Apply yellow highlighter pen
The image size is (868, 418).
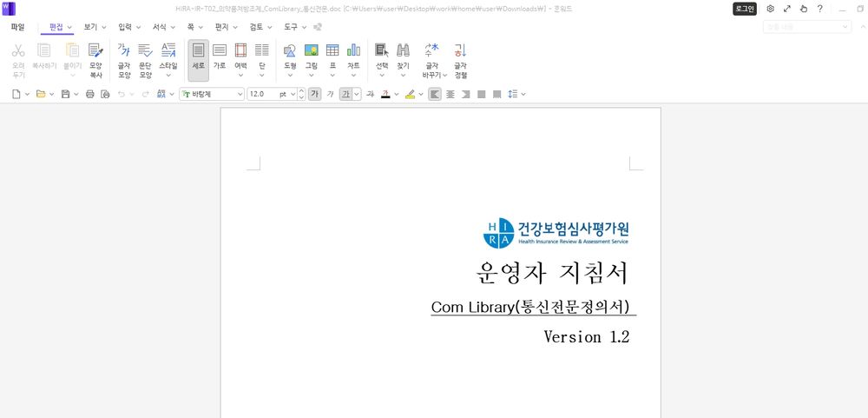pos(410,94)
